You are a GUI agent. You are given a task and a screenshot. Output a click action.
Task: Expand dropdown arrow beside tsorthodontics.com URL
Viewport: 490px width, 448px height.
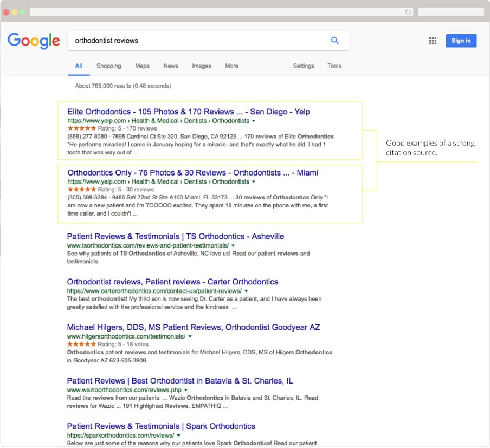[x=233, y=246]
